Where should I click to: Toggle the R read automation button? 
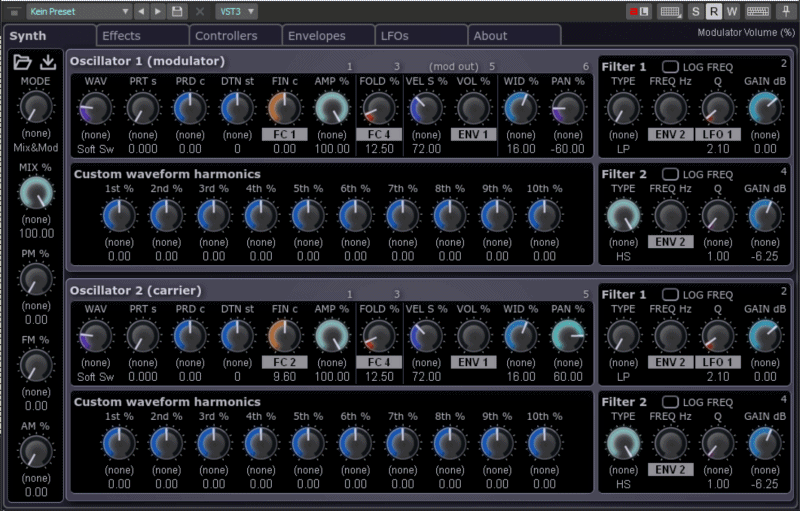pos(713,11)
